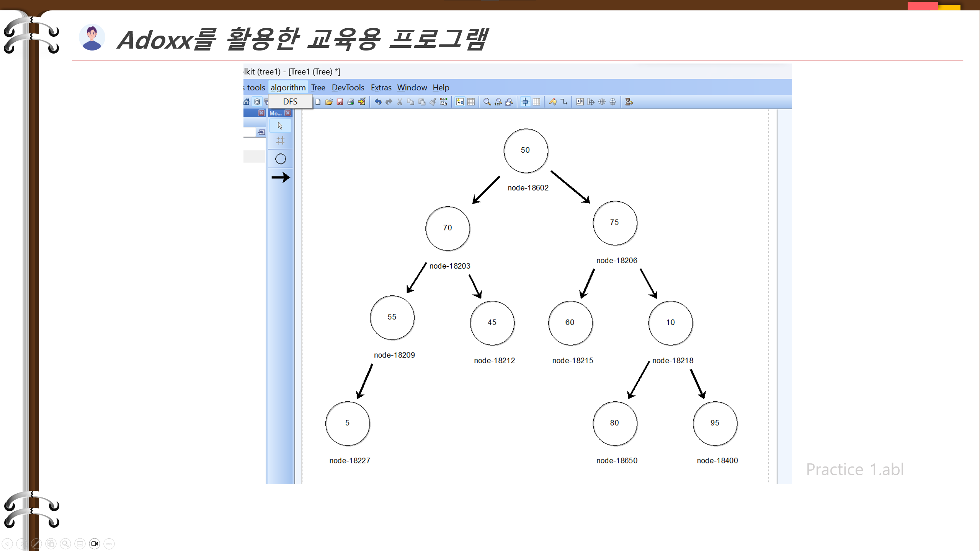
Task: Toggle tabular view mode button
Action: 471,102
